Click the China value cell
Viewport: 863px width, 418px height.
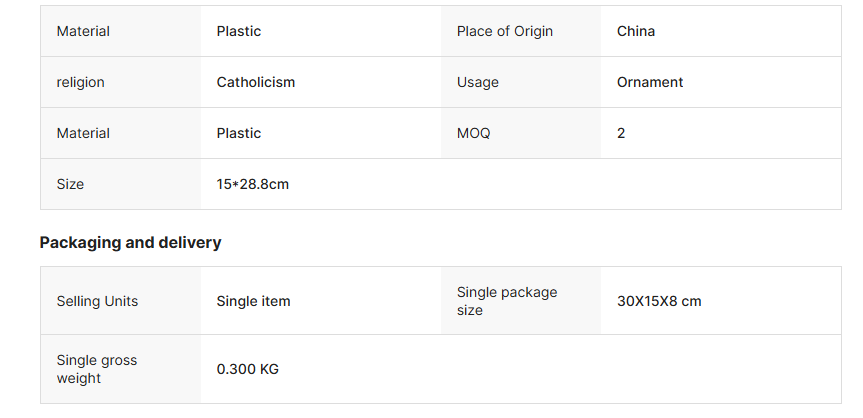coord(636,31)
